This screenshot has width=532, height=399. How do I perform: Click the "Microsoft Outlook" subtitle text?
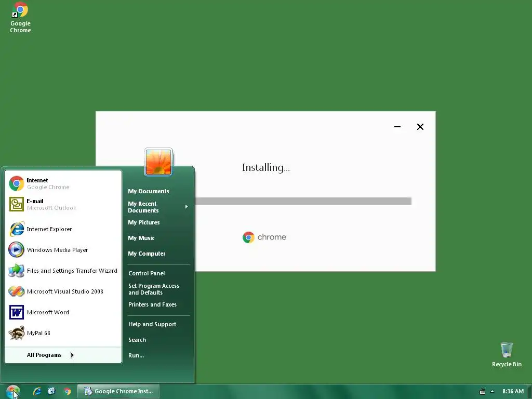click(51, 208)
